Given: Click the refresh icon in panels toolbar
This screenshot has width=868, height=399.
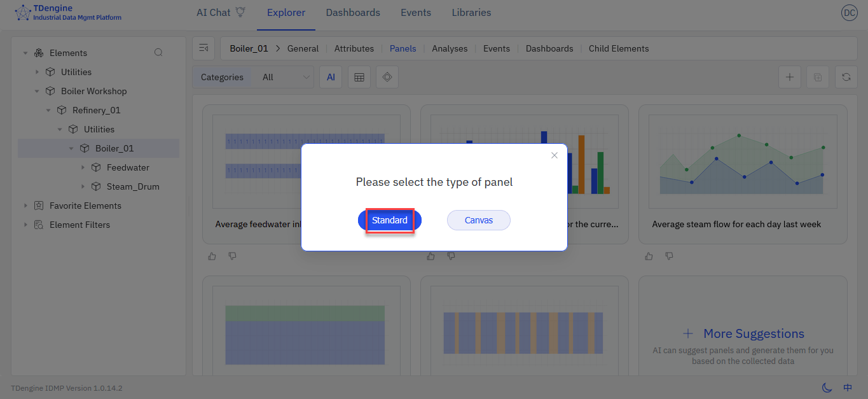Looking at the screenshot, I should coord(846,77).
